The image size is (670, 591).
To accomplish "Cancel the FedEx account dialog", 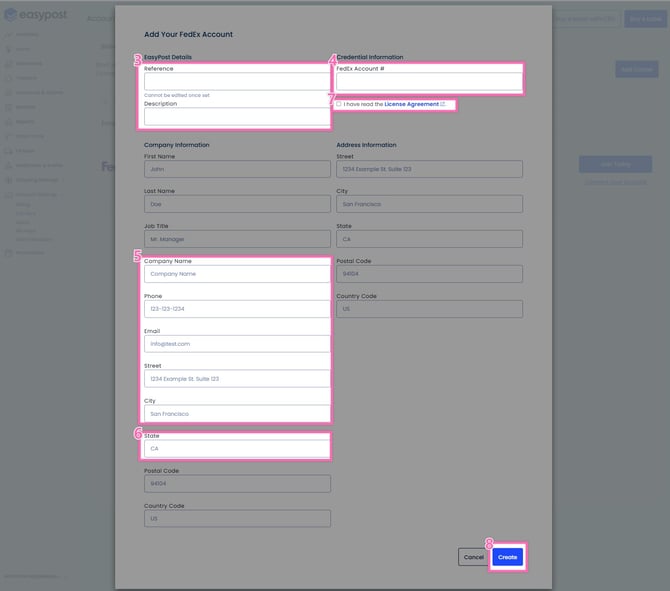I will click(x=473, y=557).
